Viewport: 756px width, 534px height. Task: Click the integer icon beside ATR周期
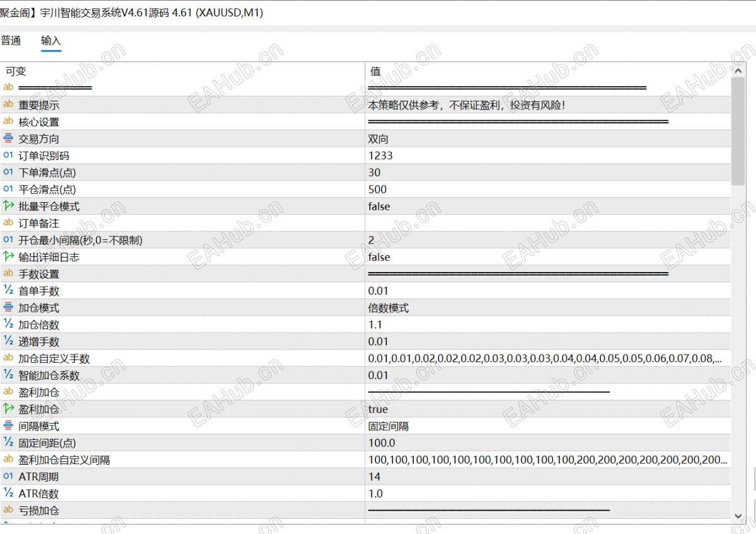tap(8, 477)
